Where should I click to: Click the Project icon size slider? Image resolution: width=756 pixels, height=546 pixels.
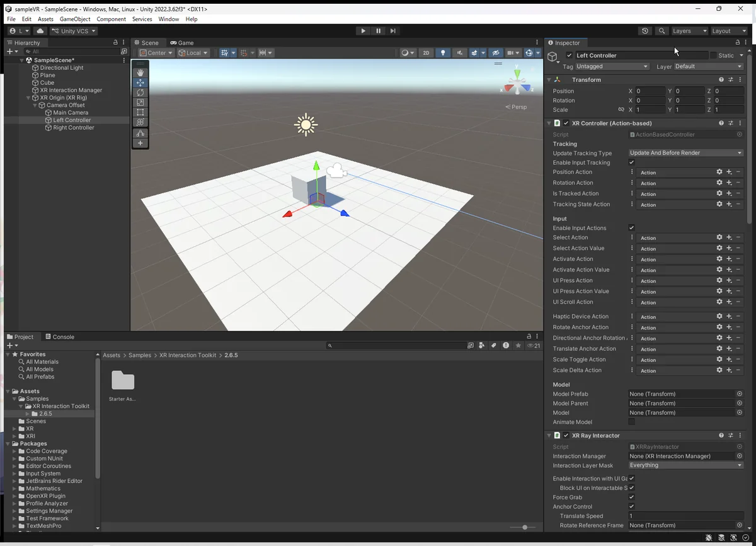[x=524, y=527]
